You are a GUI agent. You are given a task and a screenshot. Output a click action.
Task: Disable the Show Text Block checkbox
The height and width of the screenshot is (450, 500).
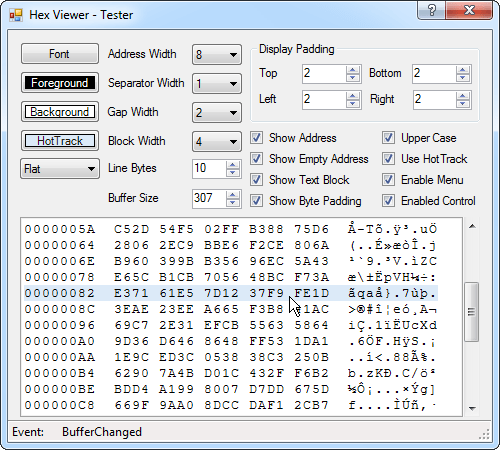point(256,180)
